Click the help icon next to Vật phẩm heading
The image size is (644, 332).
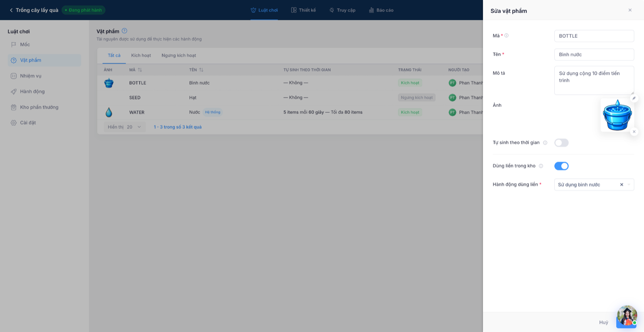pos(124,31)
